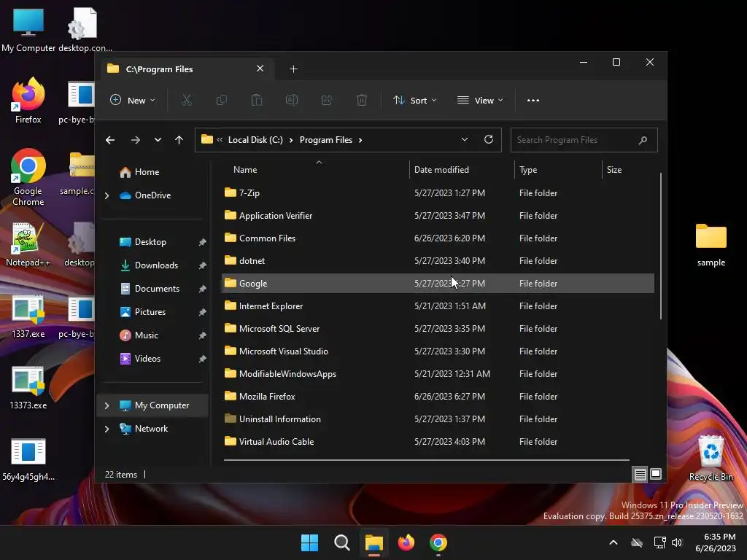The image size is (747, 560).
Task: Click the Share icon in toolbar
Action: tap(327, 101)
